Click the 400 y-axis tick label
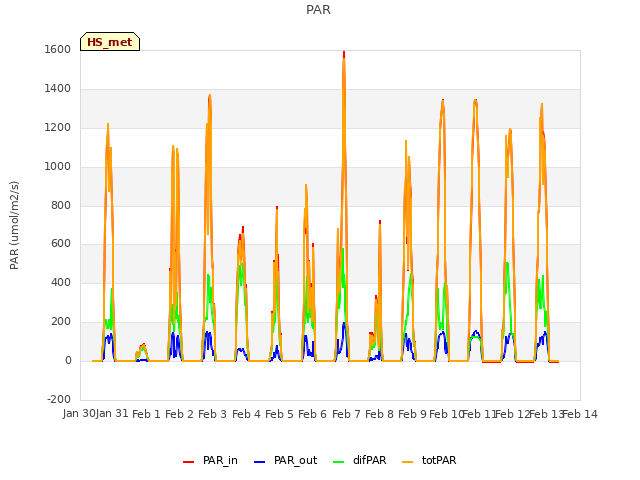 click(61, 282)
